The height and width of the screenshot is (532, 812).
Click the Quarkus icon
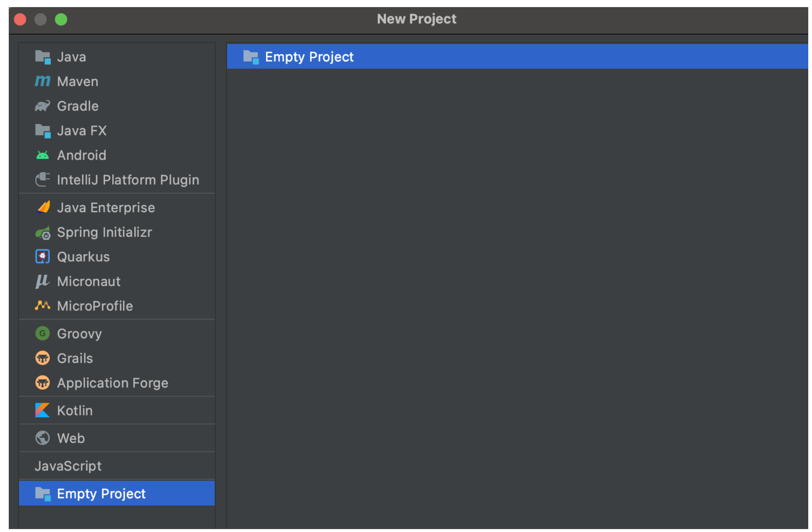(x=43, y=256)
